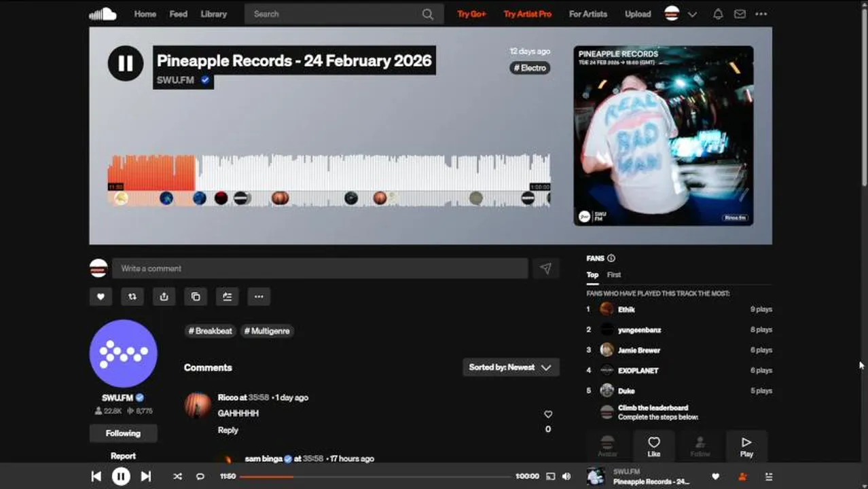Open the notifications bell
This screenshot has width=868, height=489.
718,14
